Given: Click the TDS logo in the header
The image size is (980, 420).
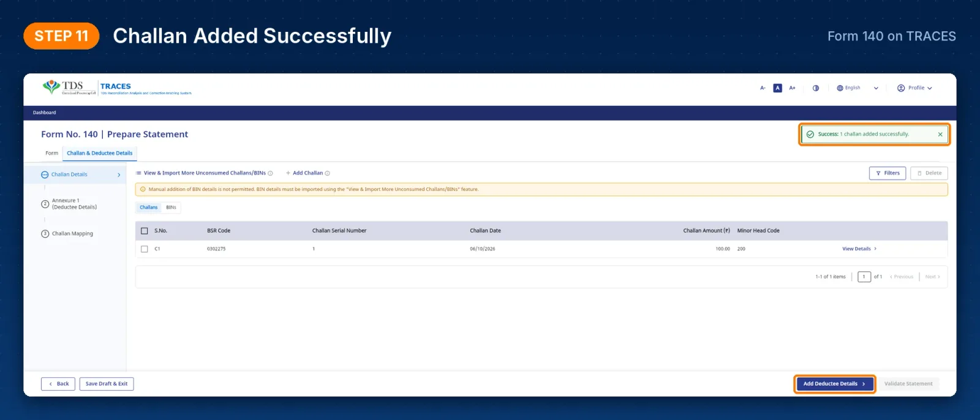Looking at the screenshot, I should pyautogui.click(x=69, y=87).
